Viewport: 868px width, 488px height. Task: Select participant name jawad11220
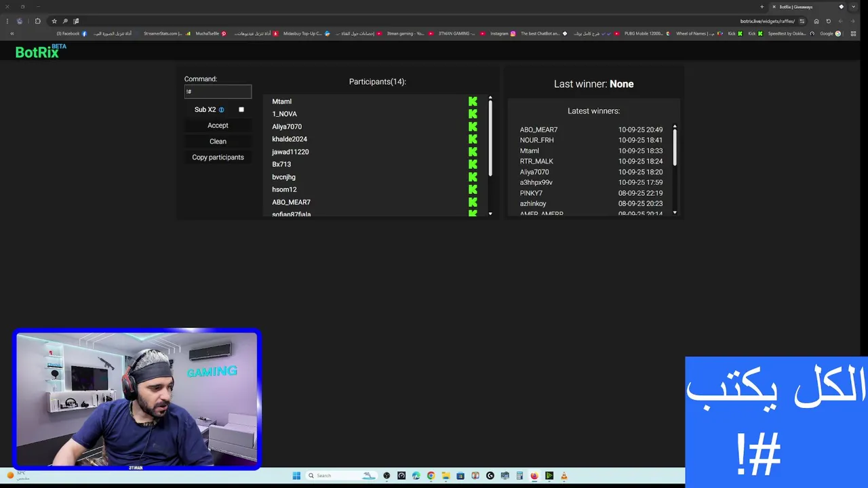tap(290, 152)
